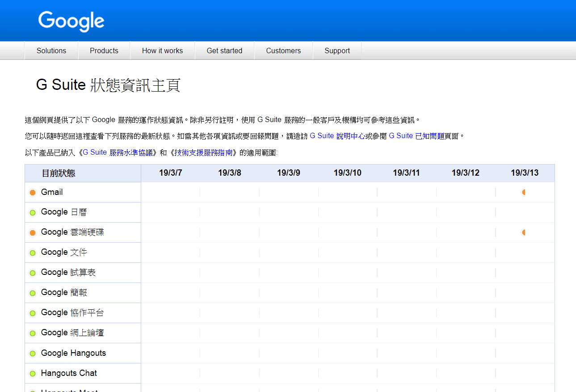This screenshot has height=392, width=576.
Task: Click the 19/3/12 date column header
Action: point(466,173)
